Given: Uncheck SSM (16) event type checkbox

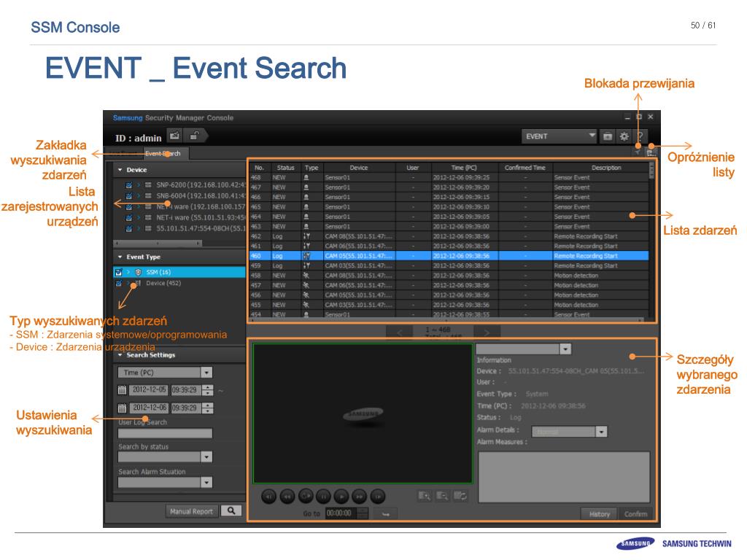Looking at the screenshot, I should coord(119,272).
